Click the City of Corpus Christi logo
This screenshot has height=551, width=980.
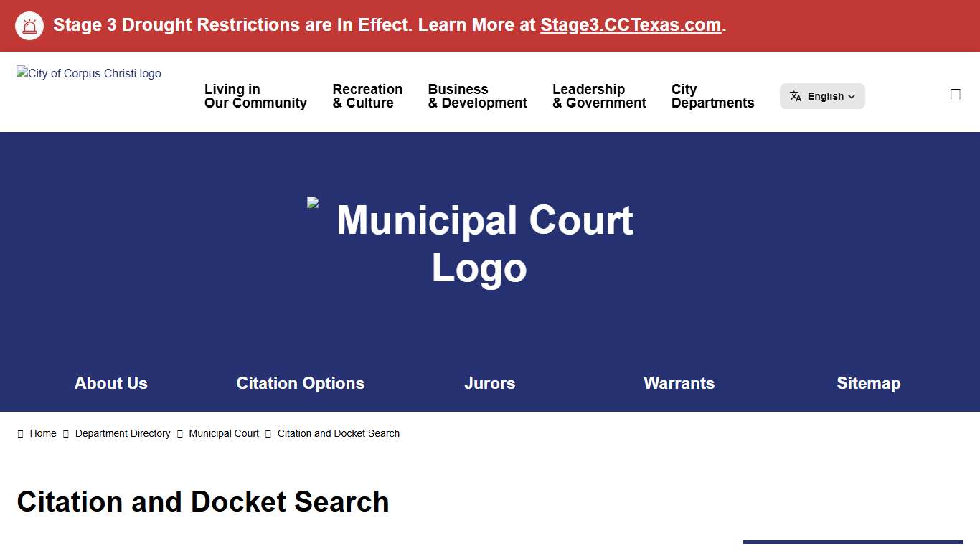[88, 73]
